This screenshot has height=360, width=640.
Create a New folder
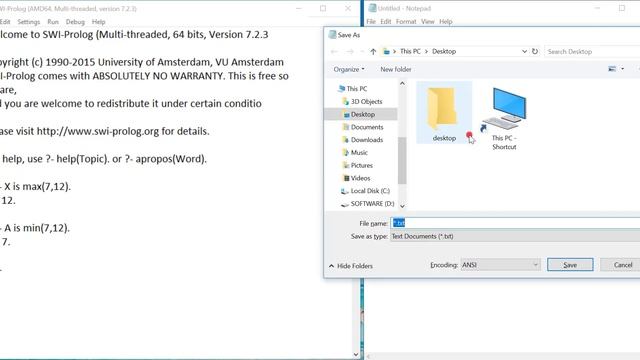tap(396, 69)
